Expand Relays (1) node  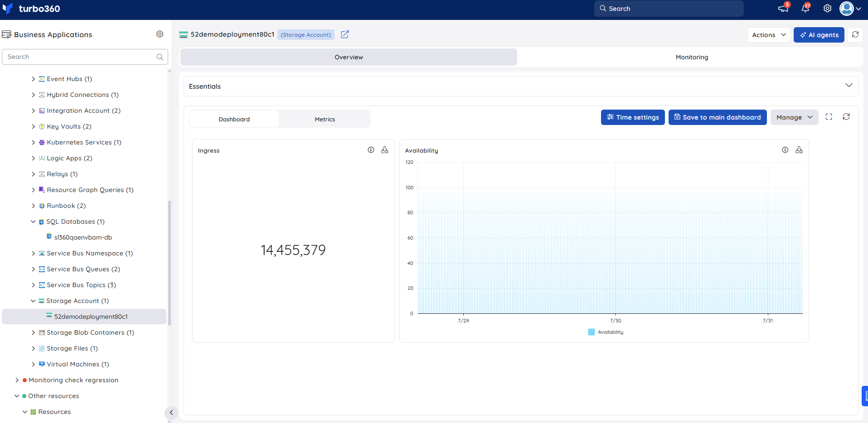click(33, 174)
